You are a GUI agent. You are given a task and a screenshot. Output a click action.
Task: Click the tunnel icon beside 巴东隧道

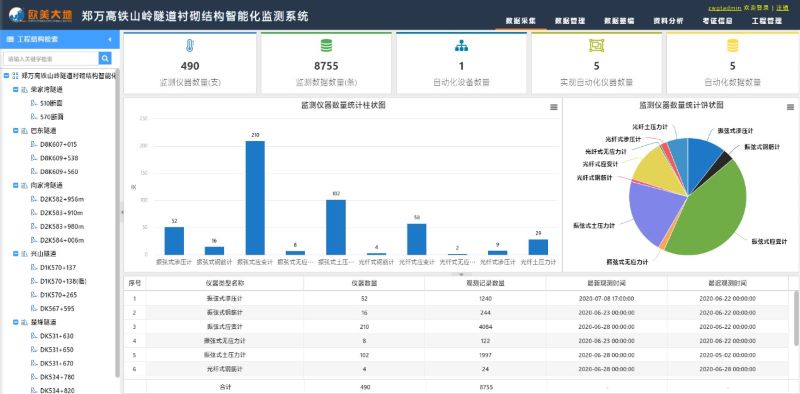pyautogui.click(x=24, y=131)
